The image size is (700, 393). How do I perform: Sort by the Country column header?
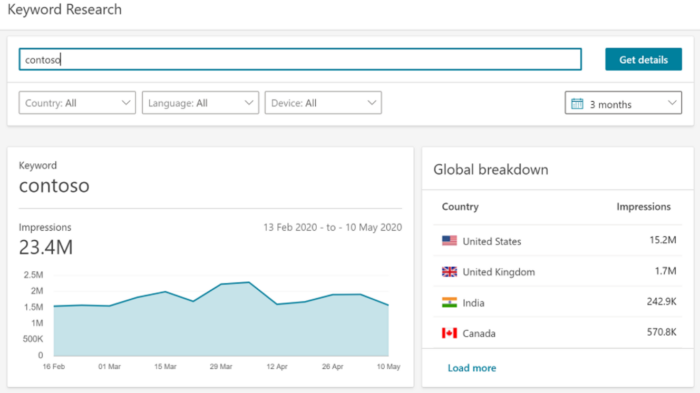pos(460,207)
